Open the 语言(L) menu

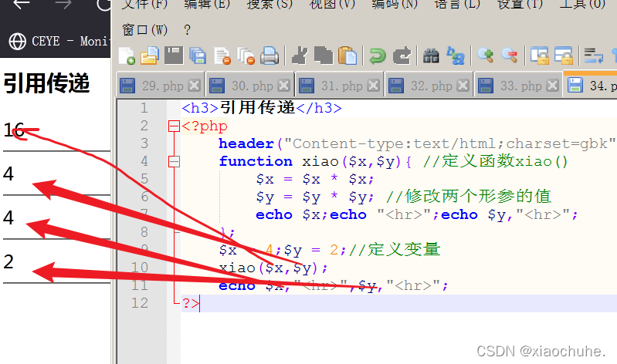pyautogui.click(x=457, y=5)
